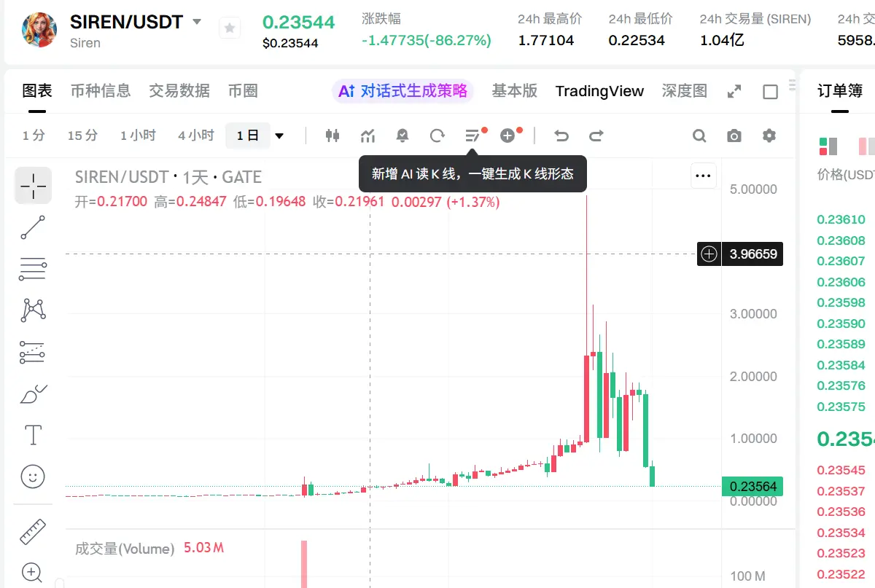Click the plus circle add icon
The width and height of the screenshot is (875, 588).
[508, 136]
